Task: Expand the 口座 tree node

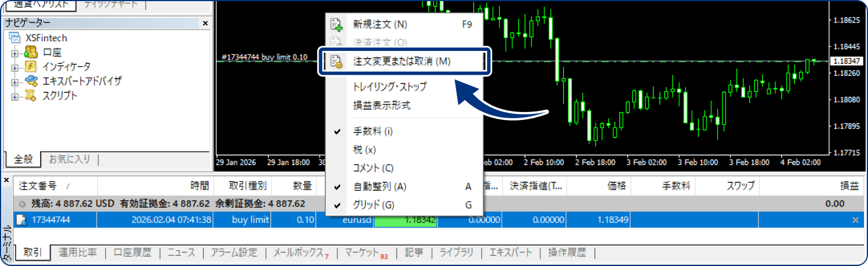Action: 15,53
